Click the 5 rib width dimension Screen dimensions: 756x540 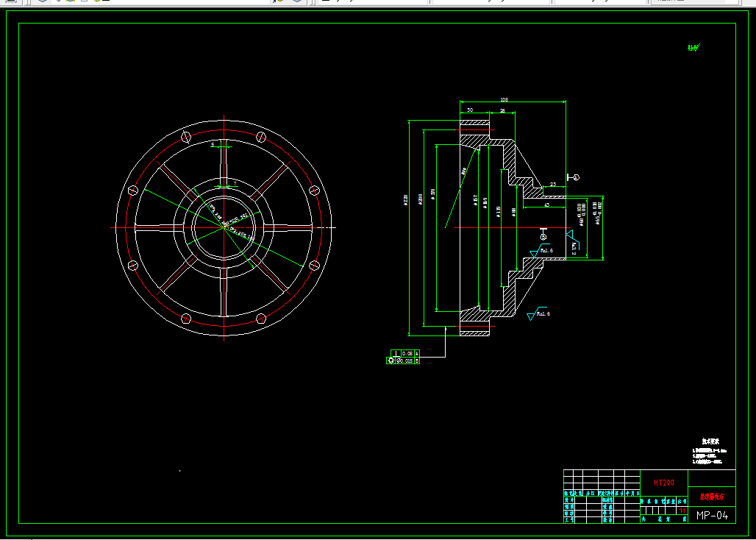tap(213, 144)
